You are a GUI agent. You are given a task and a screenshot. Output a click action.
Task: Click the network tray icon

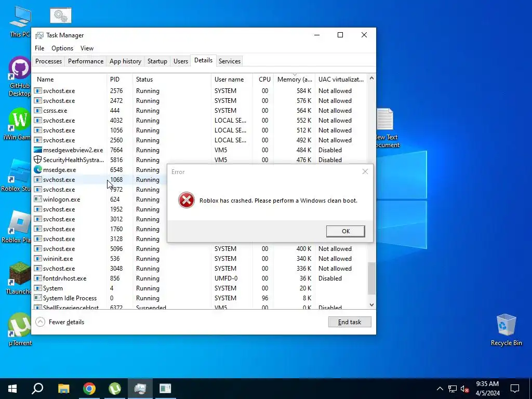[453, 389]
